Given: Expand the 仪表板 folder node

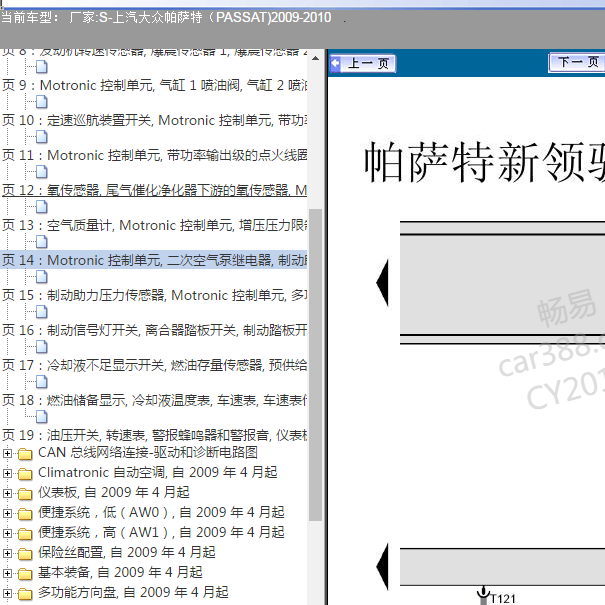Looking at the screenshot, I should 7,493.
